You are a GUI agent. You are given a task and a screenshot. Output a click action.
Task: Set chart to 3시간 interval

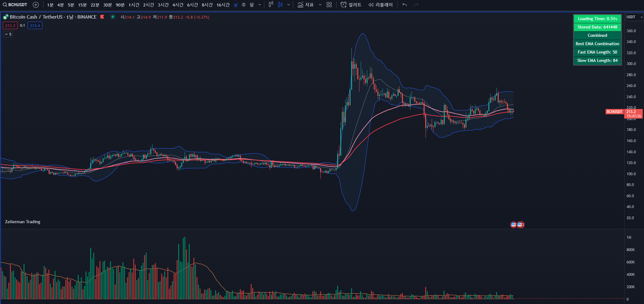tap(163, 5)
